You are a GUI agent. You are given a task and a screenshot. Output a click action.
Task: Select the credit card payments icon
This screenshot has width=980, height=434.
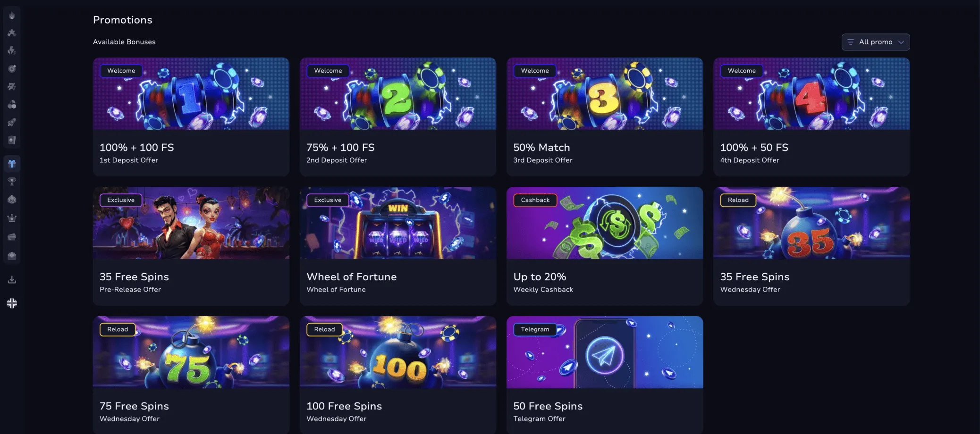coord(12,237)
